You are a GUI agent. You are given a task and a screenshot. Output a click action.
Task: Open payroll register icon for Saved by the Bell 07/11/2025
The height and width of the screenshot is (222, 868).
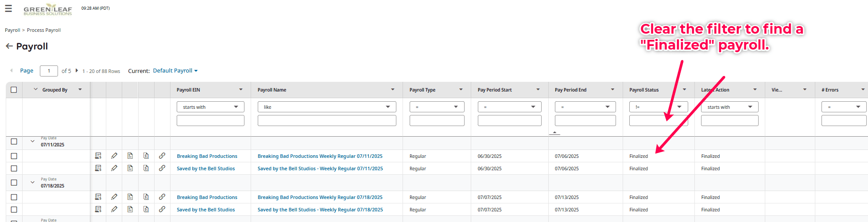(x=98, y=168)
